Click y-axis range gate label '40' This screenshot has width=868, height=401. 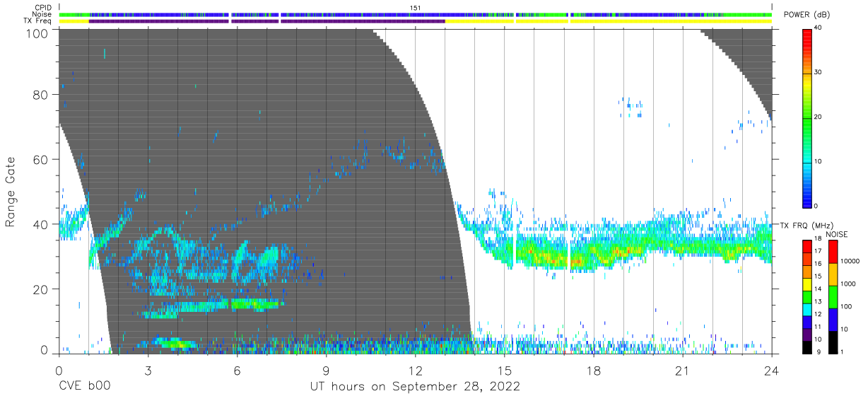pos(41,225)
